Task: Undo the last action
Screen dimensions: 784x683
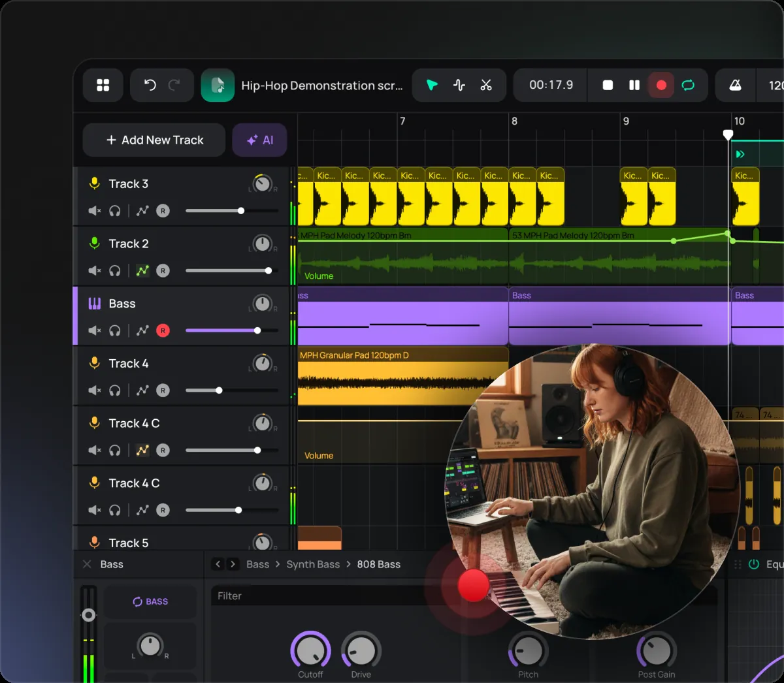Action: pyautogui.click(x=150, y=85)
